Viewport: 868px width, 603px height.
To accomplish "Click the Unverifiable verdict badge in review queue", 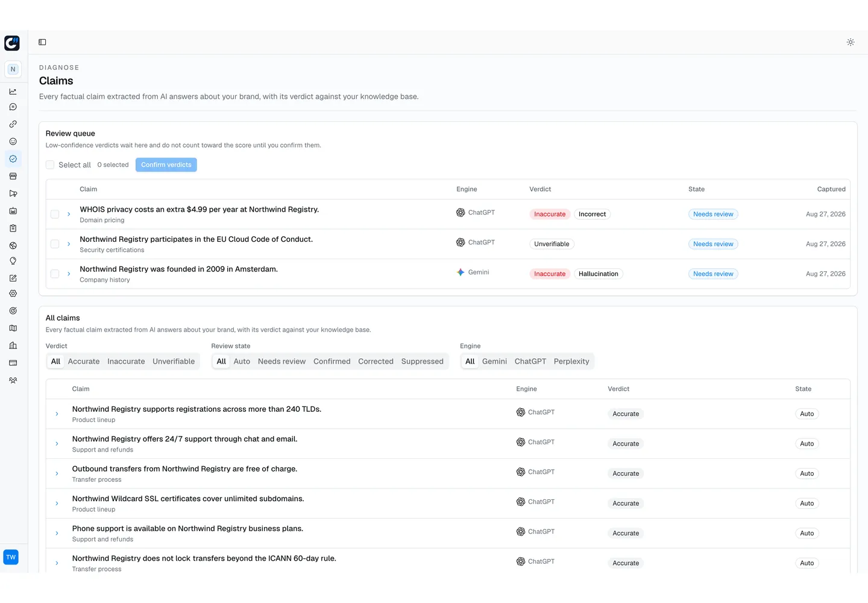I will (552, 244).
